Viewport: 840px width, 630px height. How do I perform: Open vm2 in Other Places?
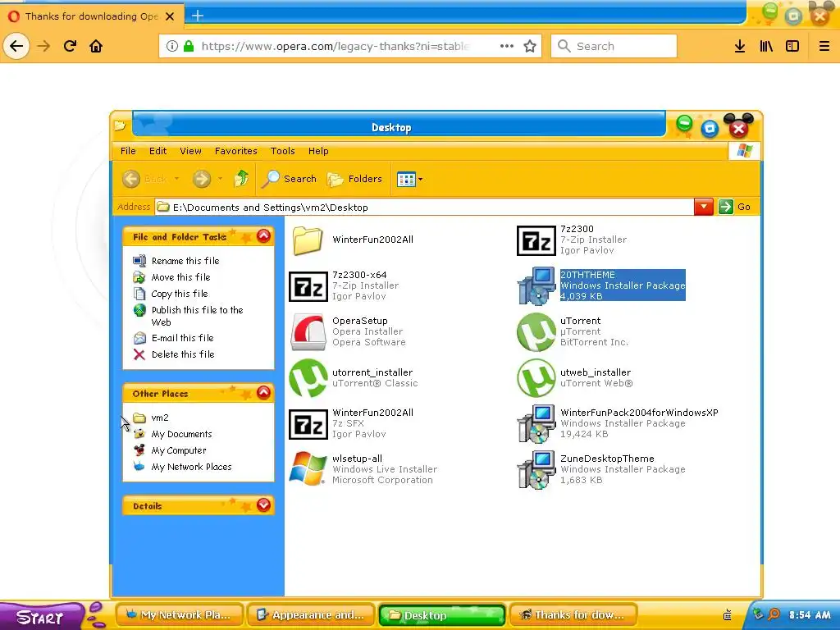160,418
